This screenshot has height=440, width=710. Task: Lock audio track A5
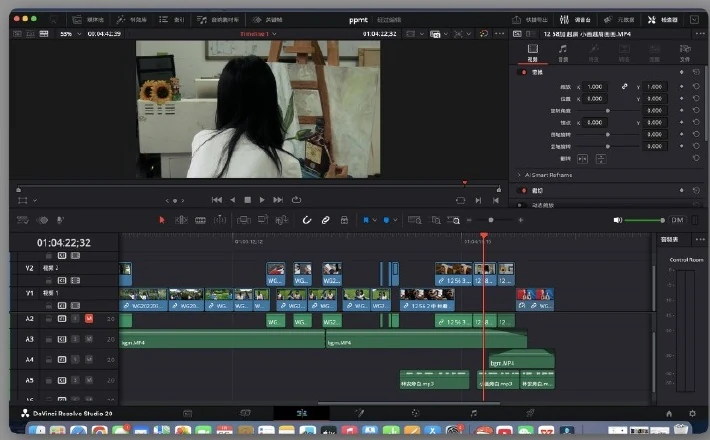pyautogui.click(x=48, y=380)
